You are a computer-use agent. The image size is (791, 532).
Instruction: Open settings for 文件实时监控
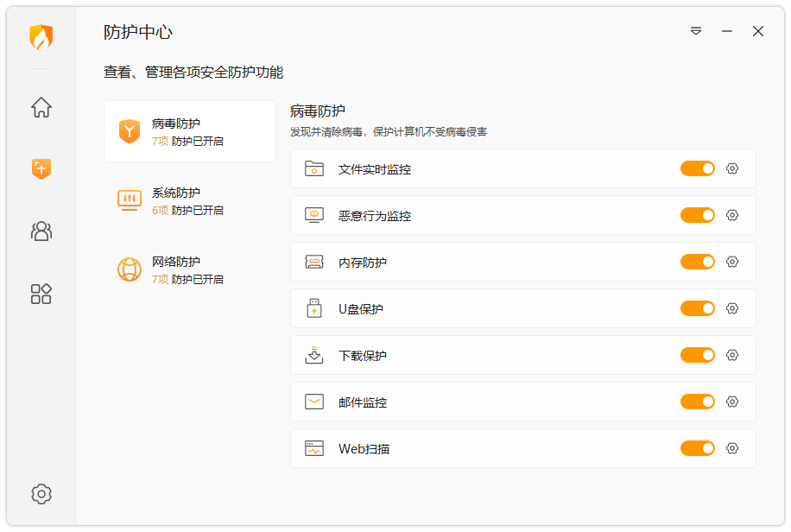(x=732, y=168)
